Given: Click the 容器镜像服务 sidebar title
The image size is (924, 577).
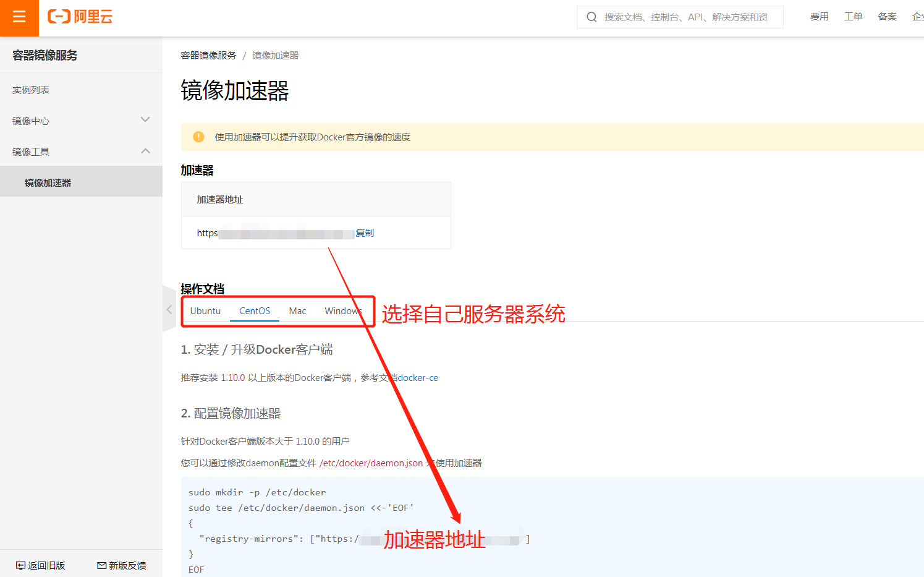Looking at the screenshot, I should point(45,55).
